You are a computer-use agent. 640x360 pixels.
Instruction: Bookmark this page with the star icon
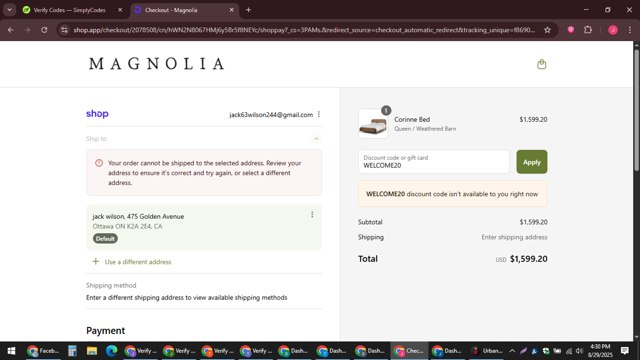click(547, 30)
